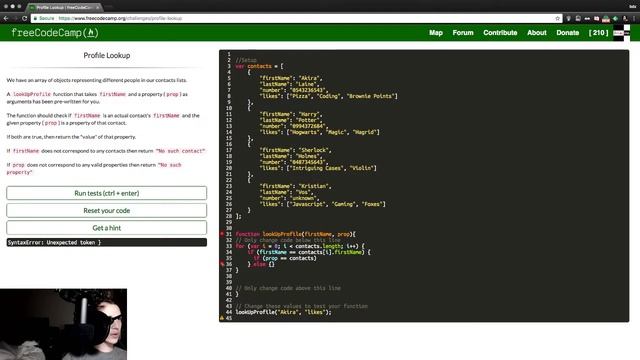640x360 pixels.
Task: Click the } else {} line
Action: [x=261, y=264]
